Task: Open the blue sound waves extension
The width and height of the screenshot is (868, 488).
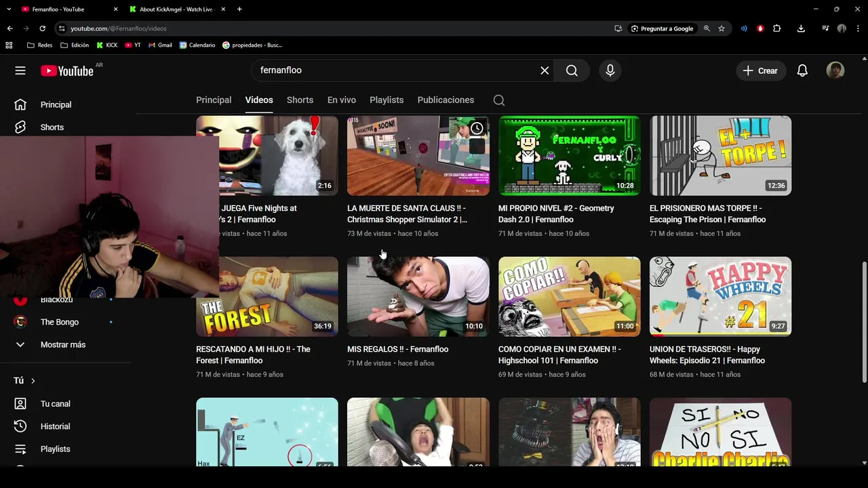Action: pos(744,28)
